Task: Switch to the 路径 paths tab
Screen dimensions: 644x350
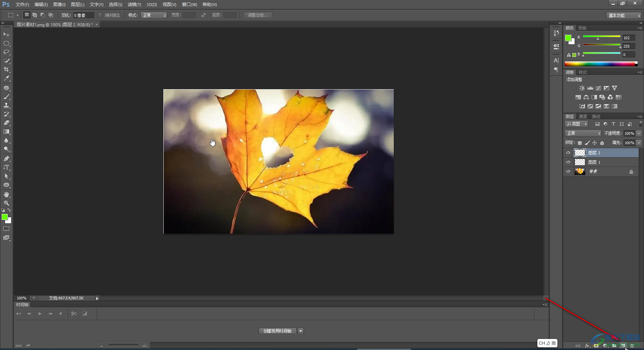Action: [596, 117]
